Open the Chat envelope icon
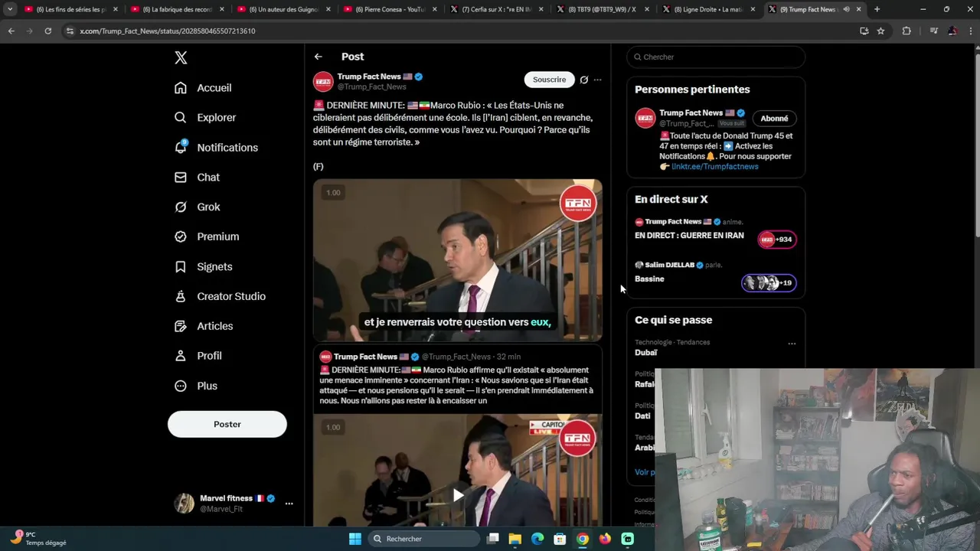The width and height of the screenshot is (980, 551). click(181, 178)
